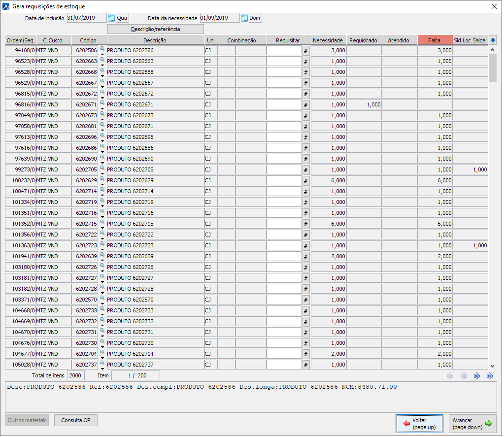Expand dropdown arrow beside code 6202714

coord(102,195)
